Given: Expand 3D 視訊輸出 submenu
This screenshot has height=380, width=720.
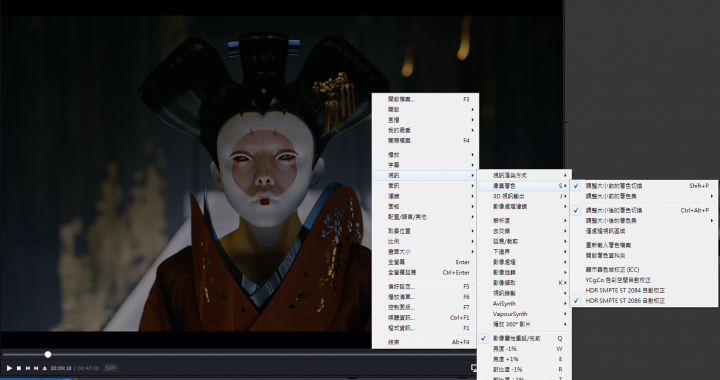Looking at the screenshot, I should tap(523, 196).
